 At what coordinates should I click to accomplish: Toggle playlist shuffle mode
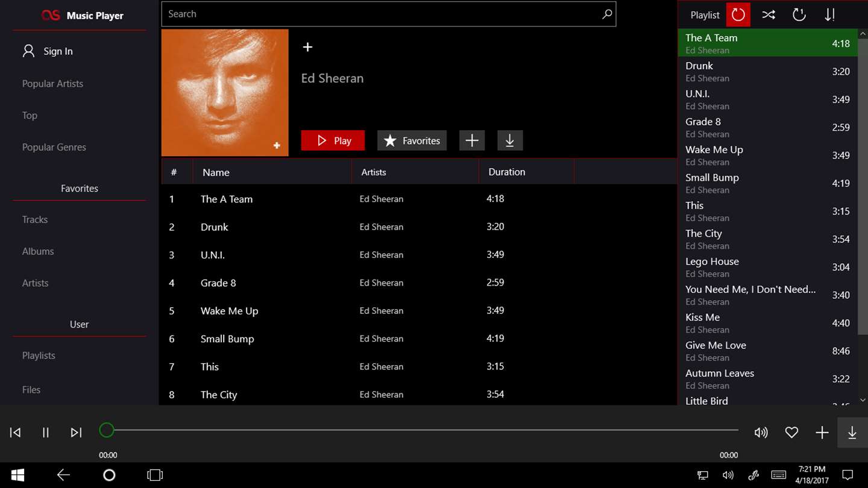pos(769,14)
